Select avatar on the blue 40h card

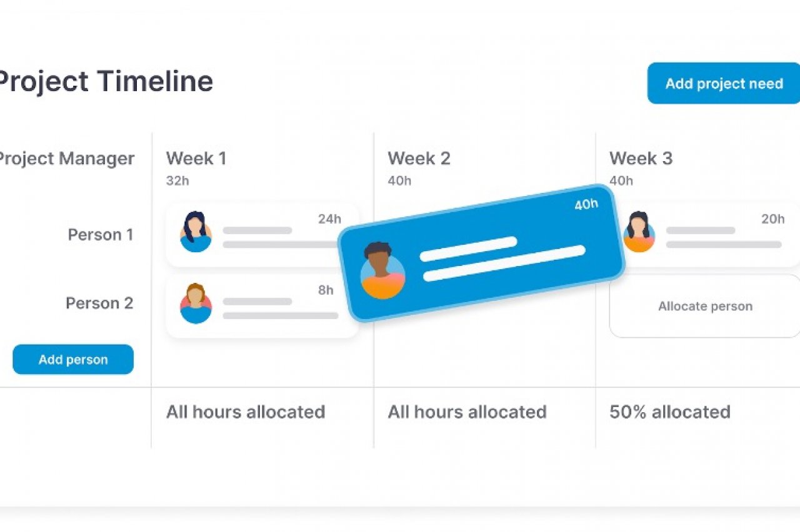[x=382, y=271]
